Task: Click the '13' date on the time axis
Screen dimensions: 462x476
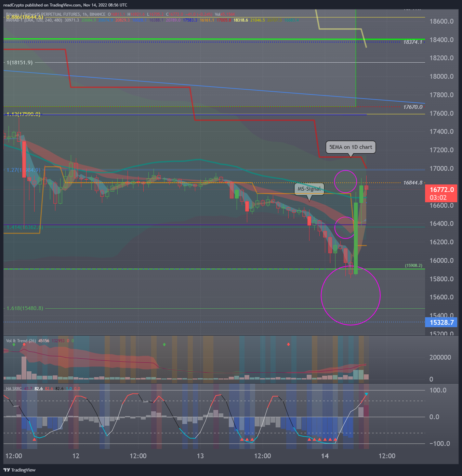Action: click(x=200, y=456)
